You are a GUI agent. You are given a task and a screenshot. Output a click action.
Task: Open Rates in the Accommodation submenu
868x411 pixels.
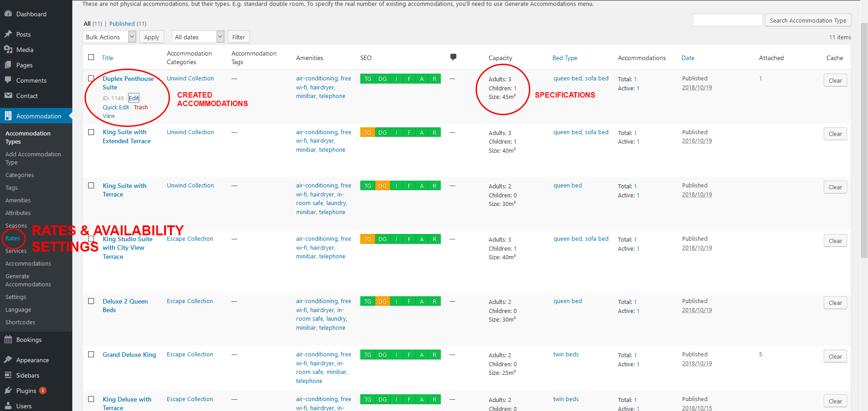(x=13, y=238)
